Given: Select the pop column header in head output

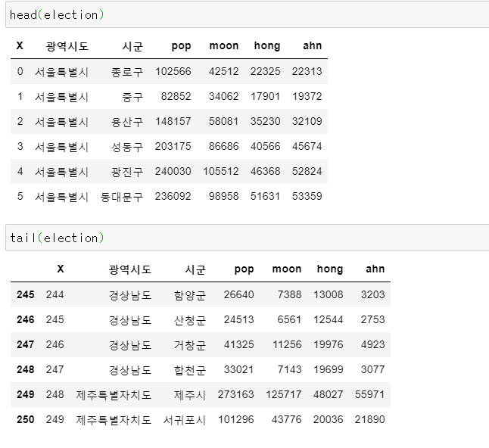Looking at the screenshot, I should pos(181,46).
